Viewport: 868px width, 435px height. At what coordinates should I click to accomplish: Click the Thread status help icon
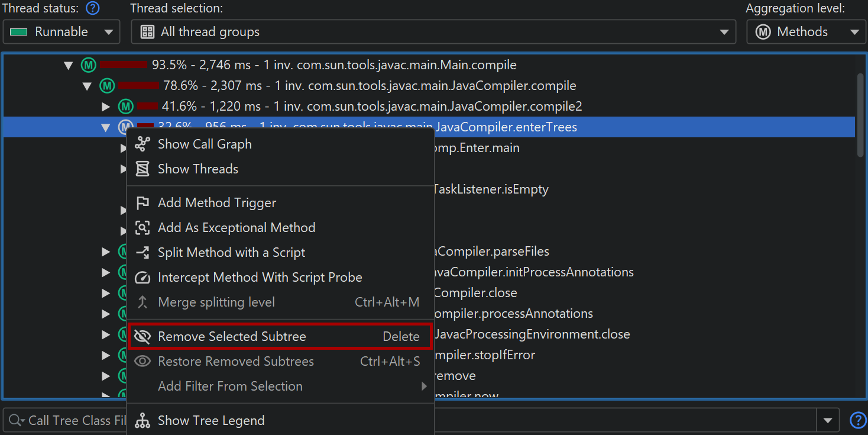pyautogui.click(x=93, y=9)
